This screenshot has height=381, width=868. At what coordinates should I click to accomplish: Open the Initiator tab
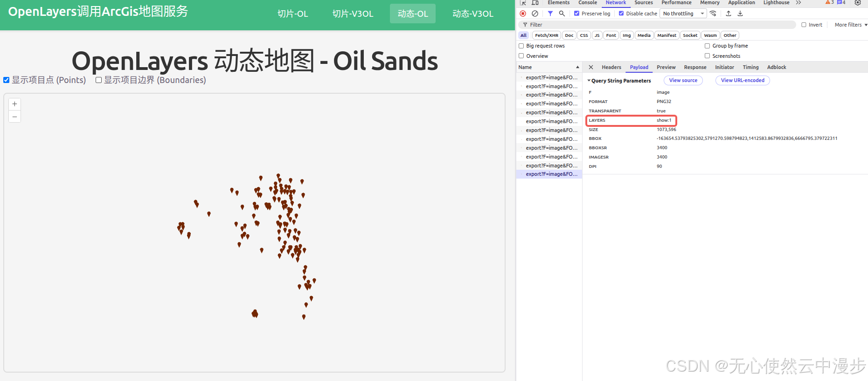724,67
